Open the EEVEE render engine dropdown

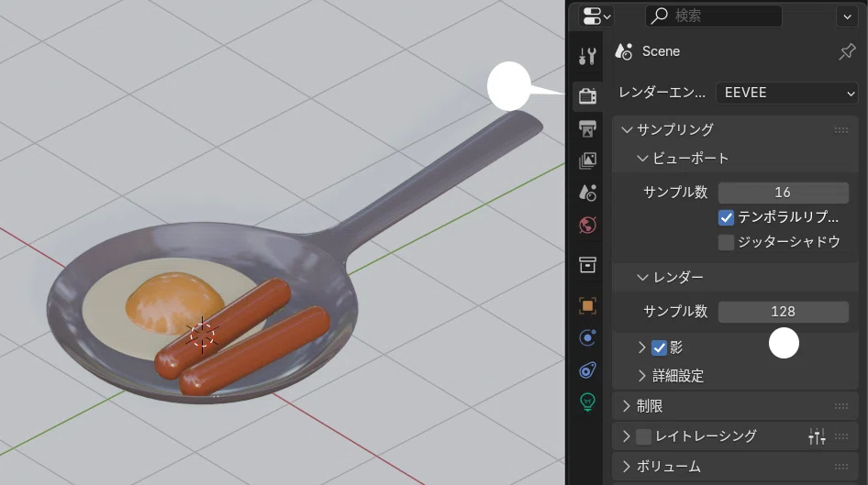pyautogui.click(x=786, y=93)
